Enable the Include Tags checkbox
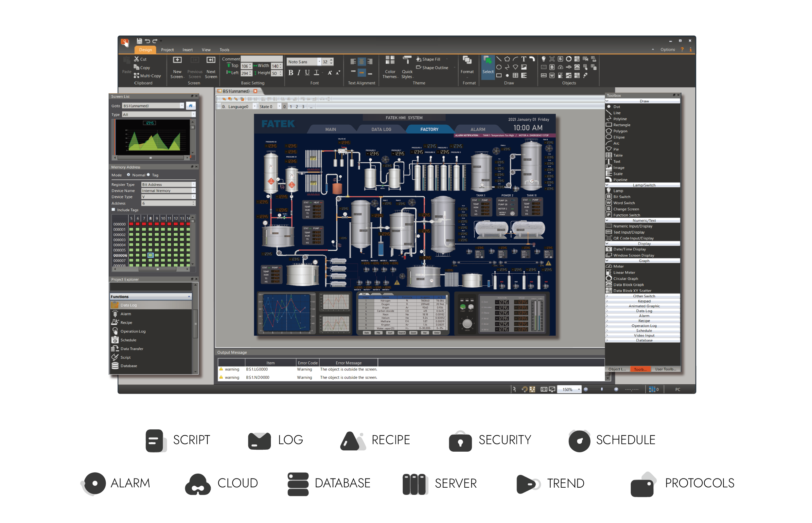Screen dimensions: 812x523 [x=114, y=209]
